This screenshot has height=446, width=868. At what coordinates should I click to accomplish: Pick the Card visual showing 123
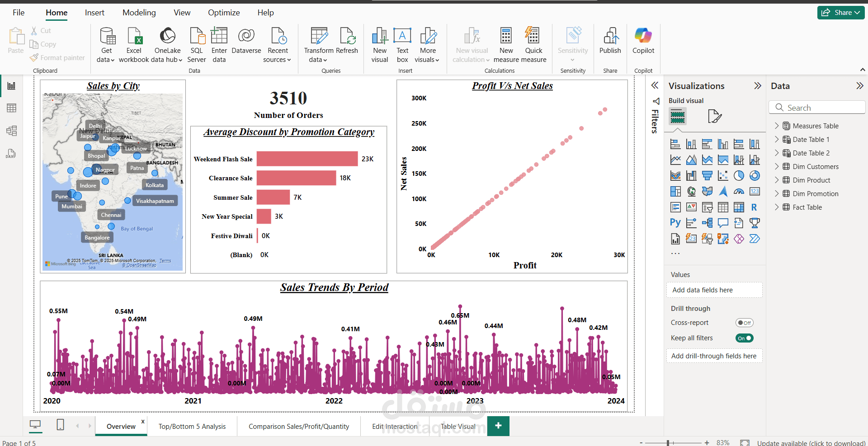pyautogui.click(x=755, y=192)
